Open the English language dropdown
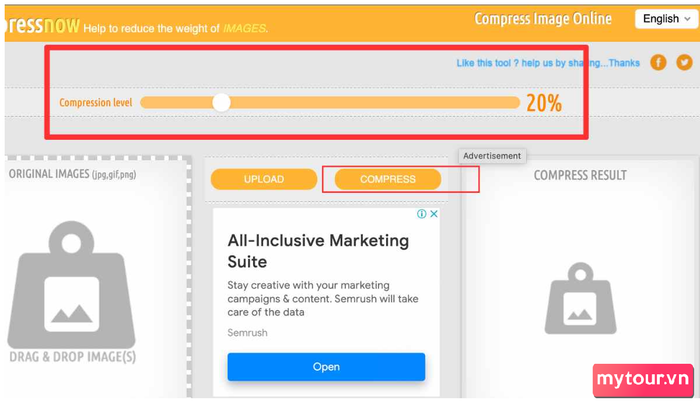Screen dimensions: 700x405 [667, 19]
